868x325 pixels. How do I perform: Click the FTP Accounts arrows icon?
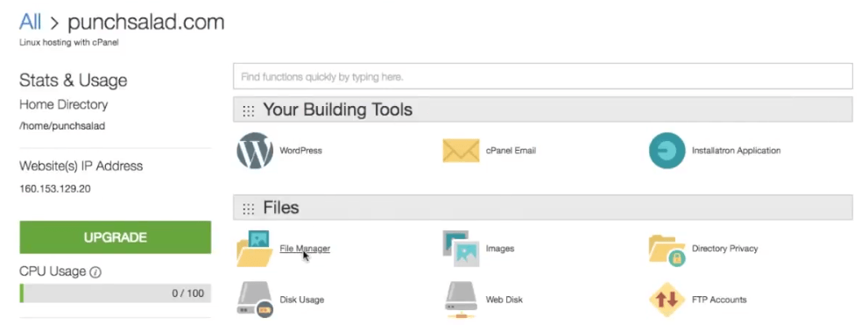click(x=667, y=300)
